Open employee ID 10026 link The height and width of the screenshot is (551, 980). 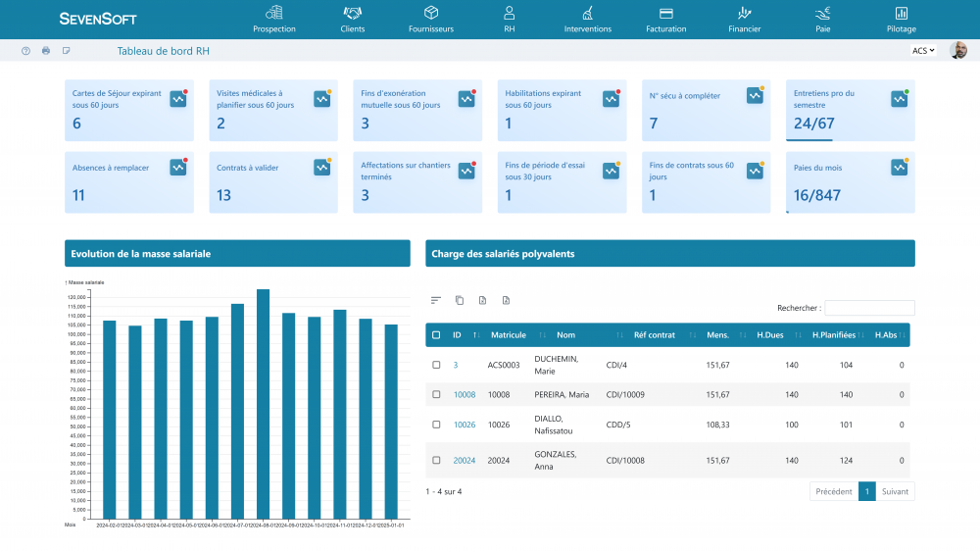coord(464,425)
